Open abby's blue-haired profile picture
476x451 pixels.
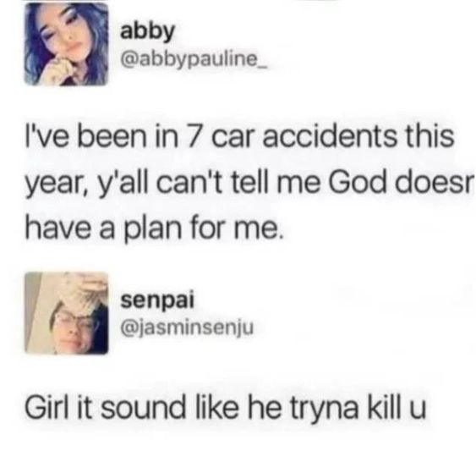point(66,44)
